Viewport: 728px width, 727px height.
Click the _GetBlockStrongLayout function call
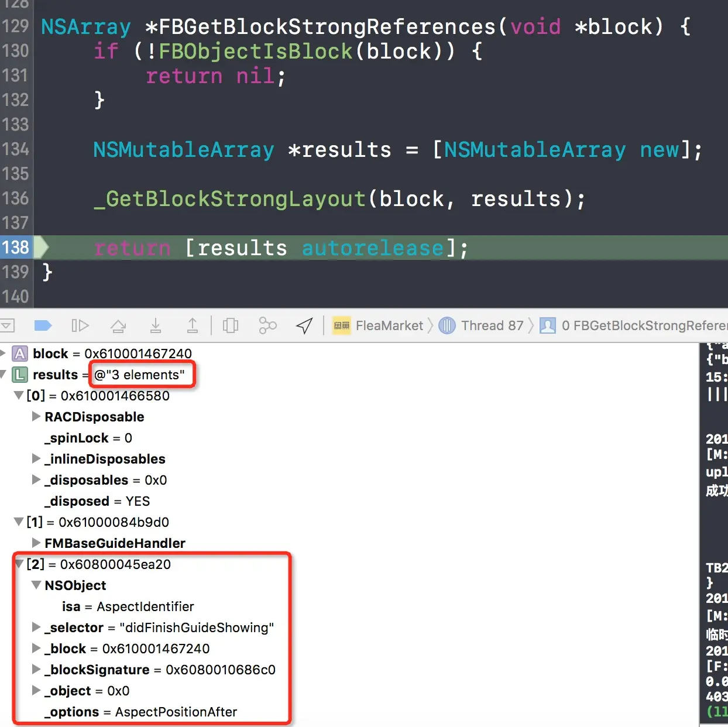tap(230, 199)
